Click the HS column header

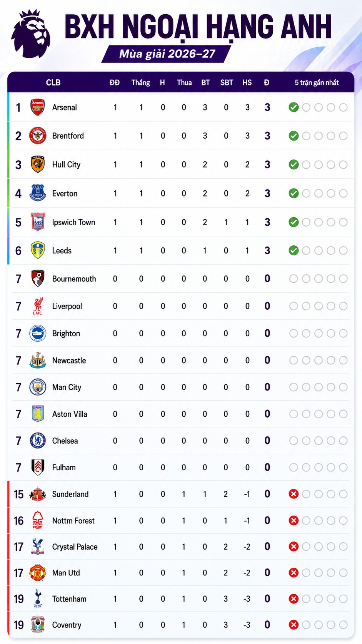[247, 82]
